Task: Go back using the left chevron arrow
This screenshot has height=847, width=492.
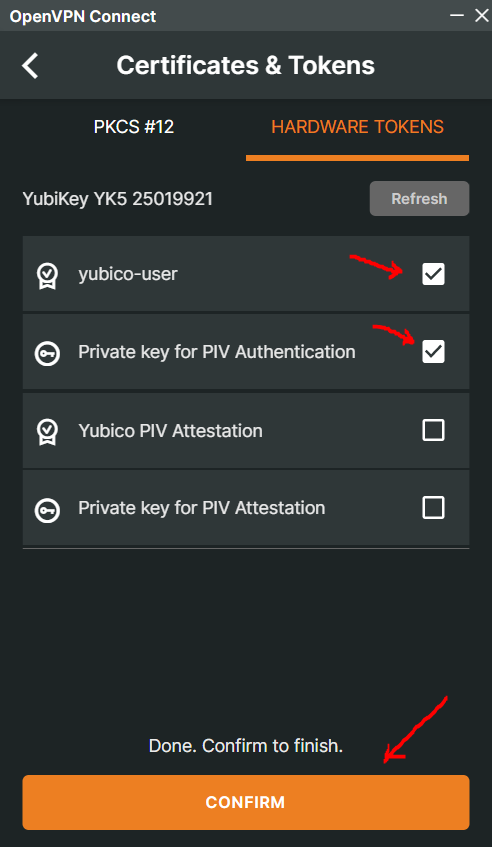Action: tap(30, 66)
